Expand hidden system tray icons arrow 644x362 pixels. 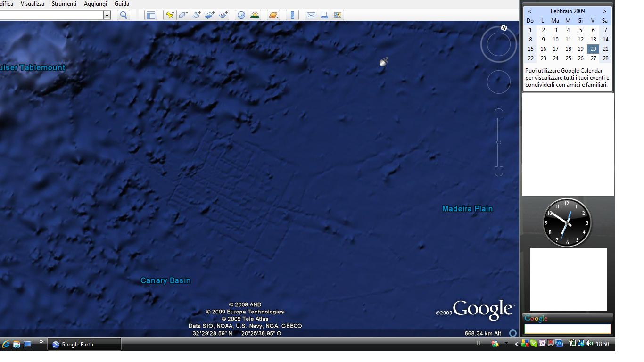point(516,344)
